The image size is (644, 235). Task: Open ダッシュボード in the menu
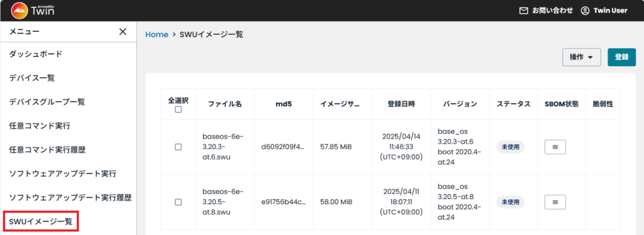click(36, 54)
